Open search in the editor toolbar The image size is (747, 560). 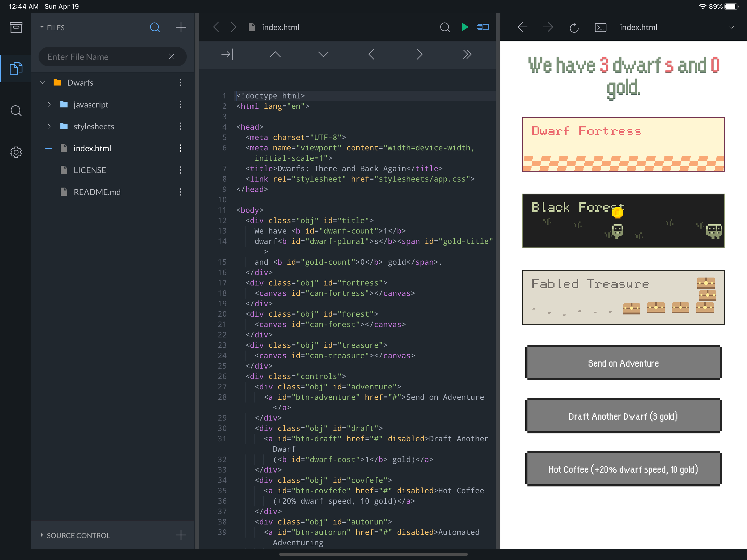(445, 27)
